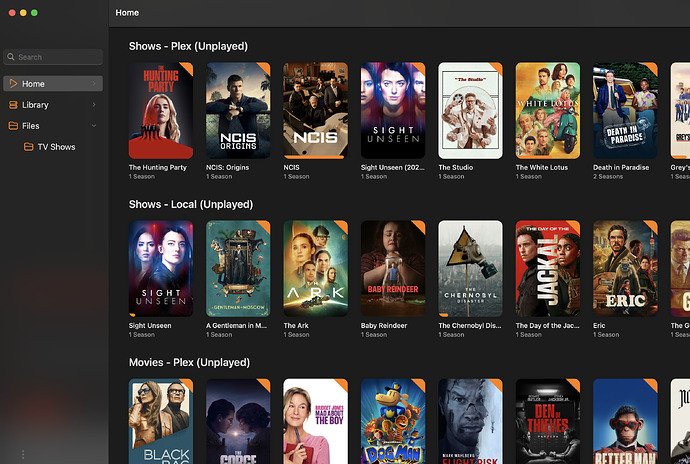The width and height of the screenshot is (690, 464).
Task: Open the Library sidebar item
Action: pos(53,105)
